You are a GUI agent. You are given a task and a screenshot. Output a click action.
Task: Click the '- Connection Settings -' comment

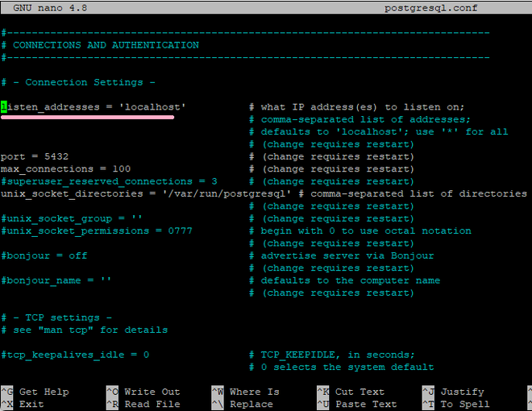(84, 82)
